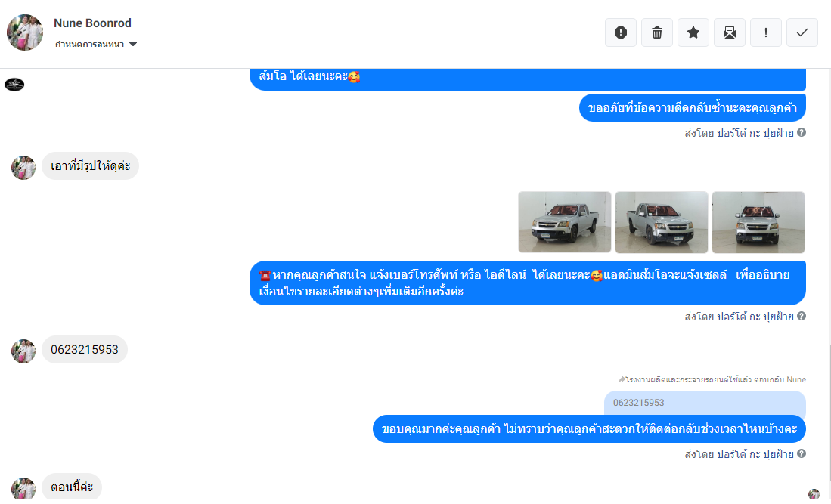Flag conversation with the exclamation mark button
This screenshot has width=831, height=504.
click(x=766, y=32)
